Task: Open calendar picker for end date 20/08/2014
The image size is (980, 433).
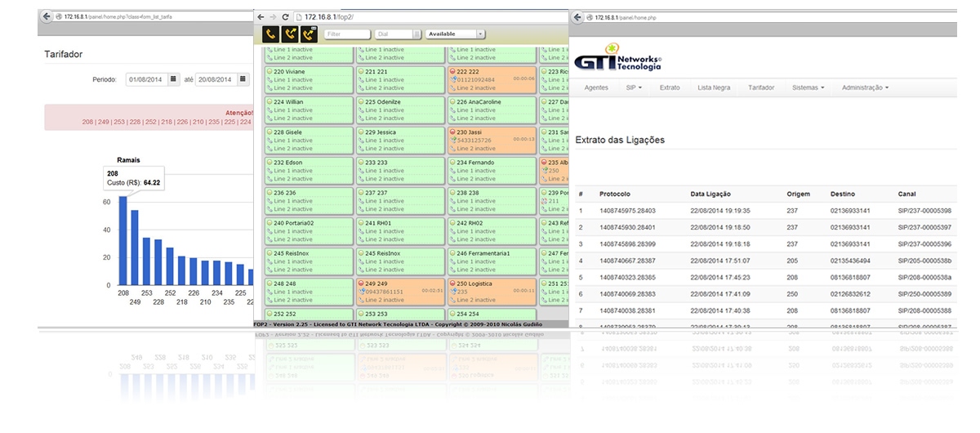Action: (242, 79)
